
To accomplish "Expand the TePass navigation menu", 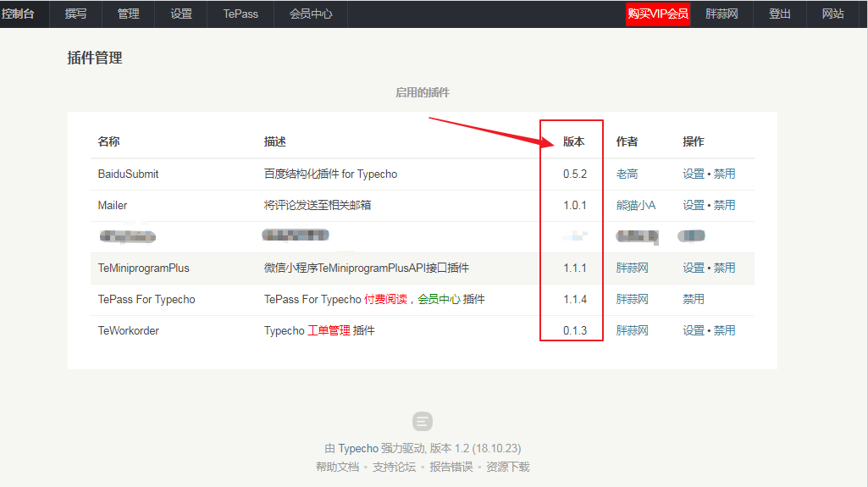I will tap(240, 14).
